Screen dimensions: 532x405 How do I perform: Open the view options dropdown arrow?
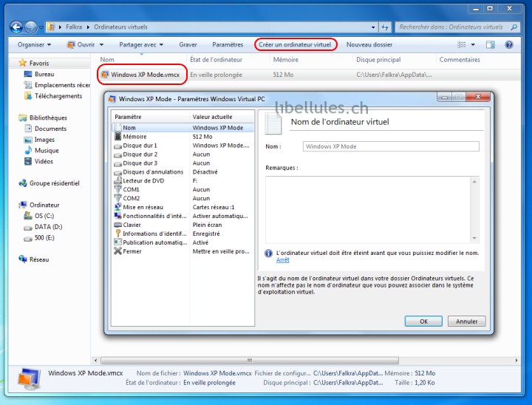pos(473,44)
